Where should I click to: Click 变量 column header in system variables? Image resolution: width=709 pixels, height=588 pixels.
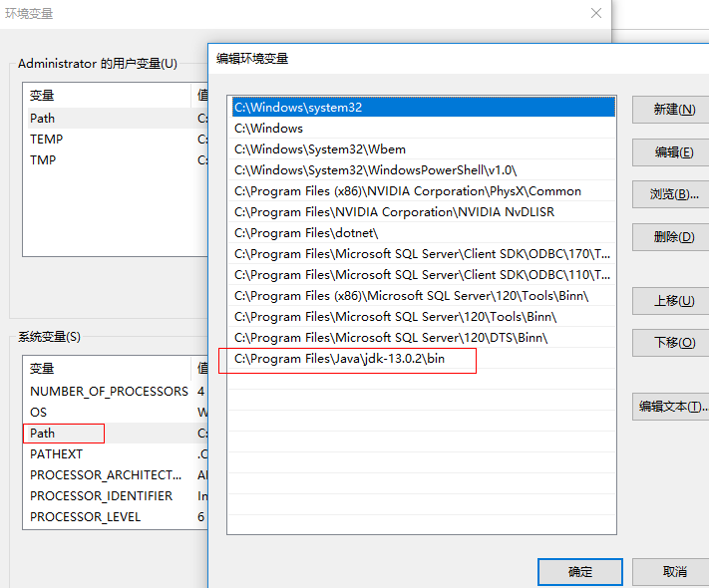pyautogui.click(x=107, y=369)
